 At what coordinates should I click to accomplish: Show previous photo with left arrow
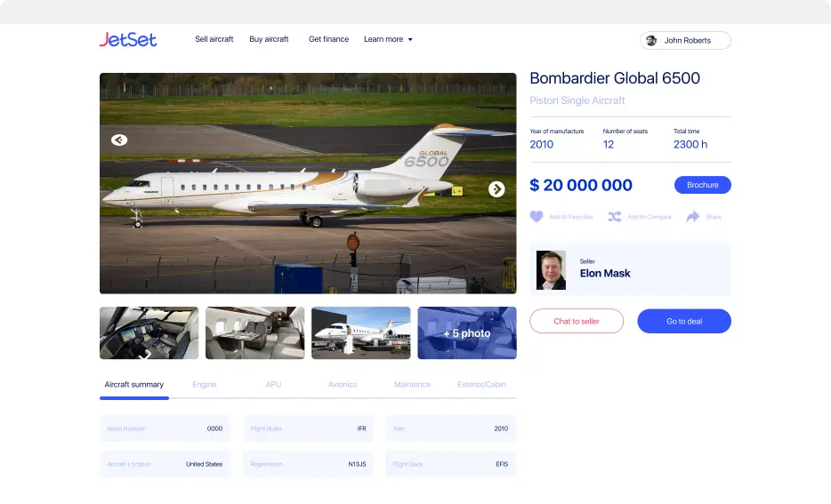pyautogui.click(x=119, y=140)
